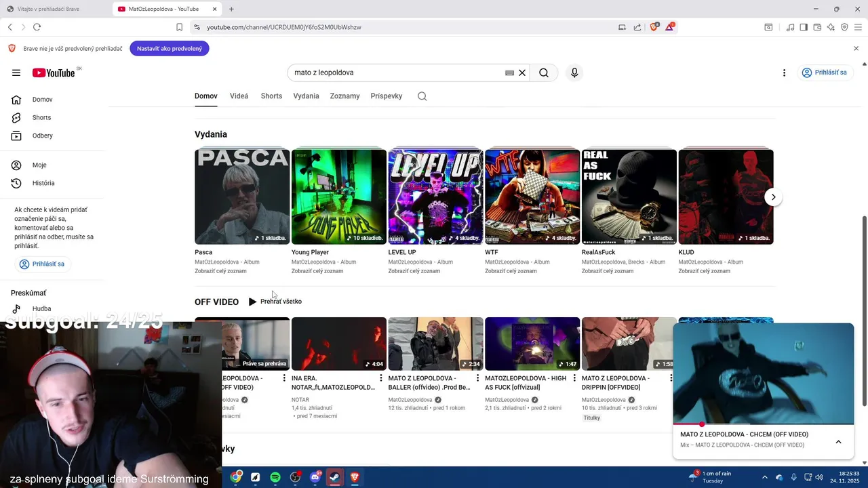Open the Brave main menu
Image resolution: width=868 pixels, height=488 pixels.
(858, 27)
